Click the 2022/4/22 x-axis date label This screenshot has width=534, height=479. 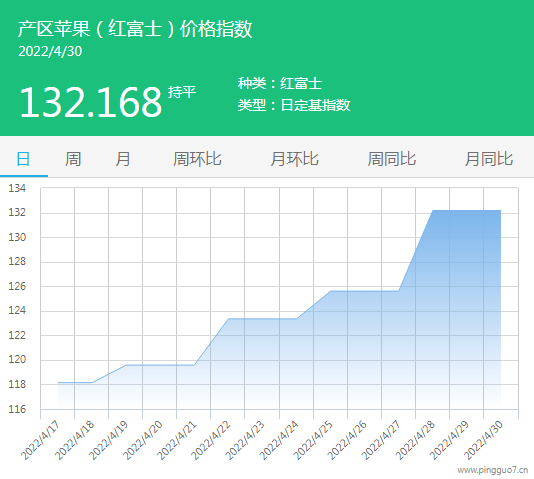[x=210, y=440]
